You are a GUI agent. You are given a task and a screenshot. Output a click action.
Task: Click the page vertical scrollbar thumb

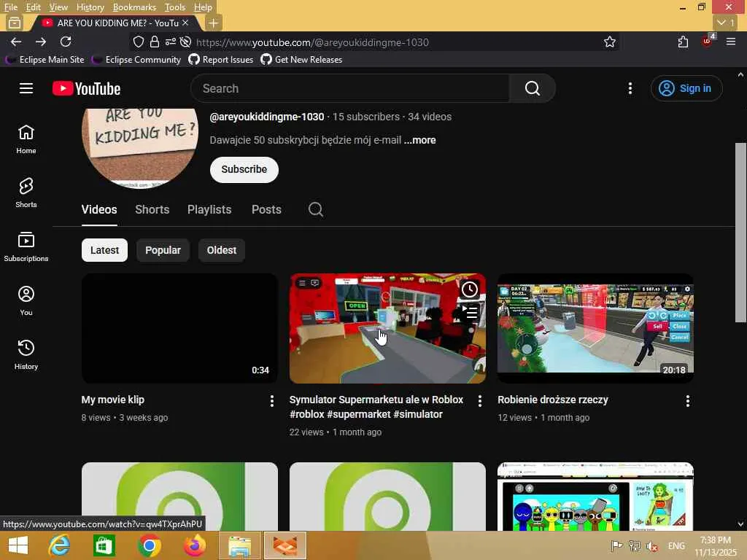[740, 233]
